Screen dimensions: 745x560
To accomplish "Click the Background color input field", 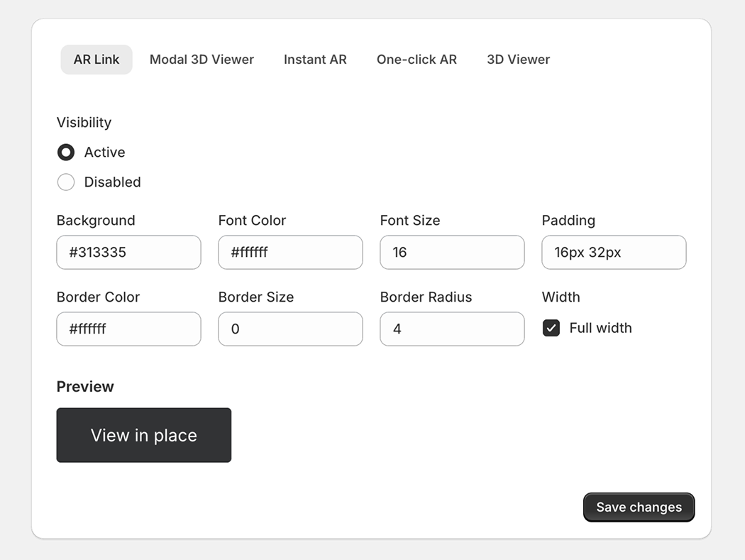I will (128, 253).
